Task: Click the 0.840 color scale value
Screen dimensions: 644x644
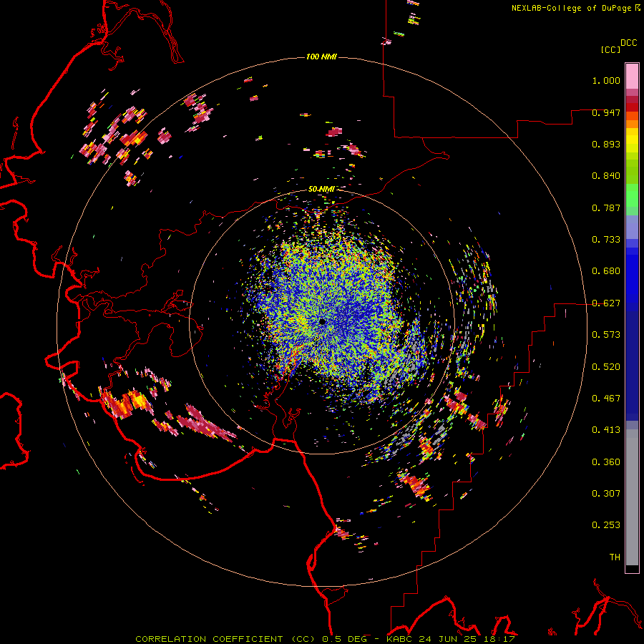Action: (606, 176)
